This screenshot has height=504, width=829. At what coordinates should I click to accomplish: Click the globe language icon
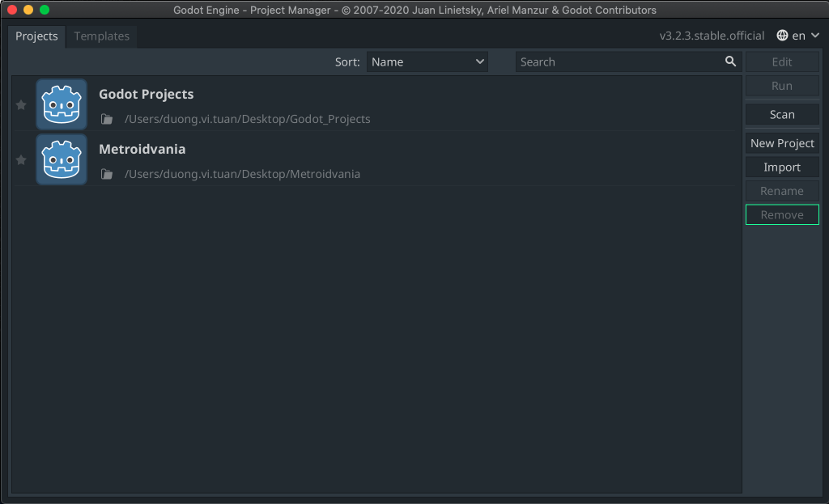pyautogui.click(x=782, y=36)
